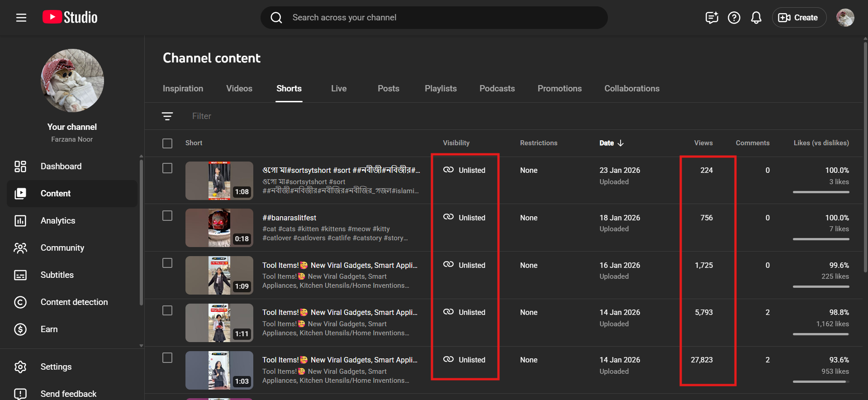The height and width of the screenshot is (400, 868).
Task: Open Content detection in sidebar
Action: point(74,302)
